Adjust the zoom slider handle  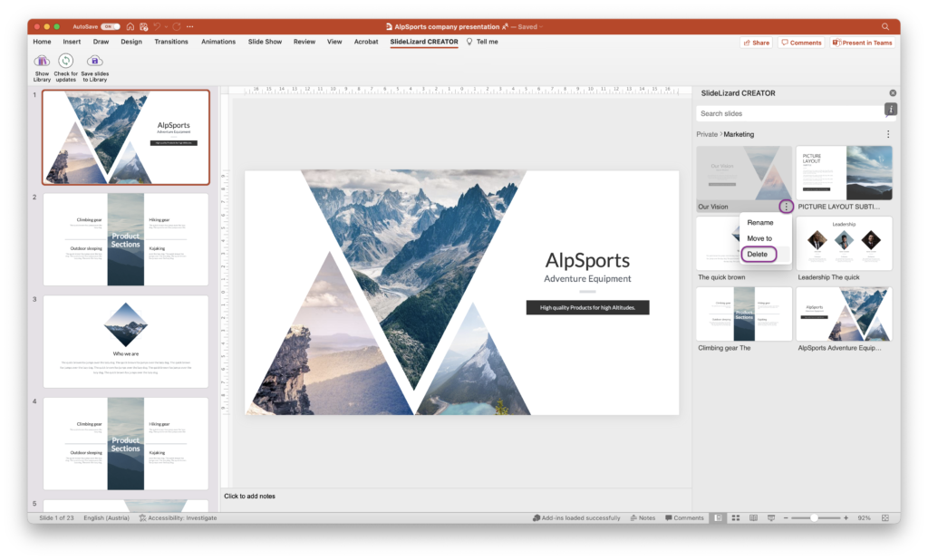815,518
